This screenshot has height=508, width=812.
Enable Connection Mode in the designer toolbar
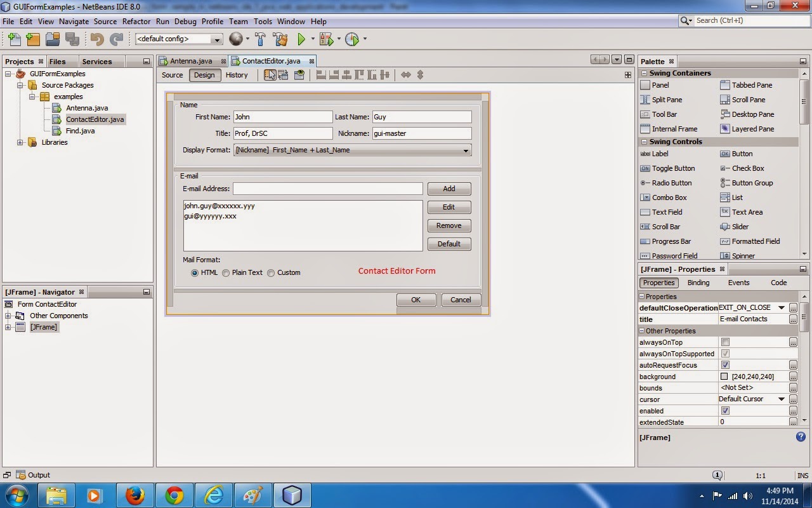[284, 75]
